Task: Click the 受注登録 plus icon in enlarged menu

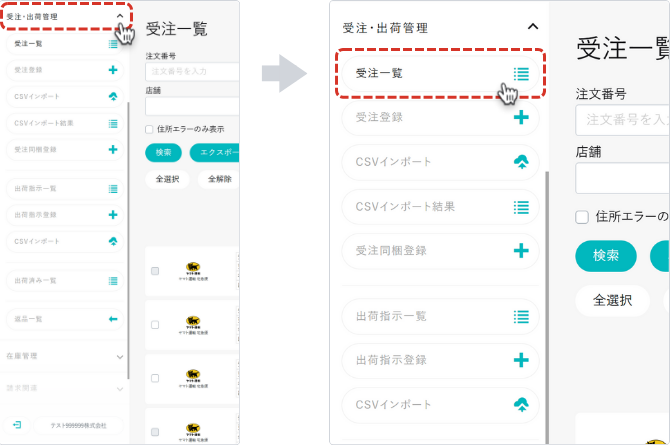Action: [x=520, y=118]
